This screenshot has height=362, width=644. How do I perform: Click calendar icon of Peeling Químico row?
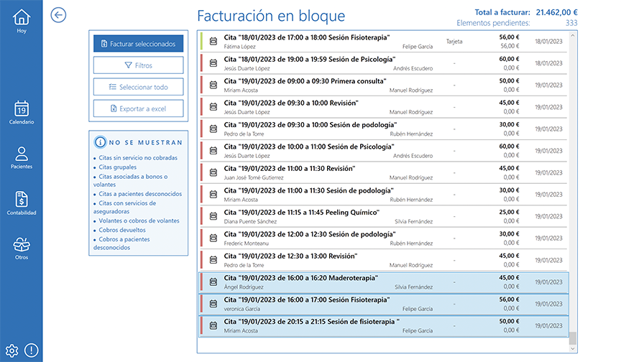coord(213,216)
